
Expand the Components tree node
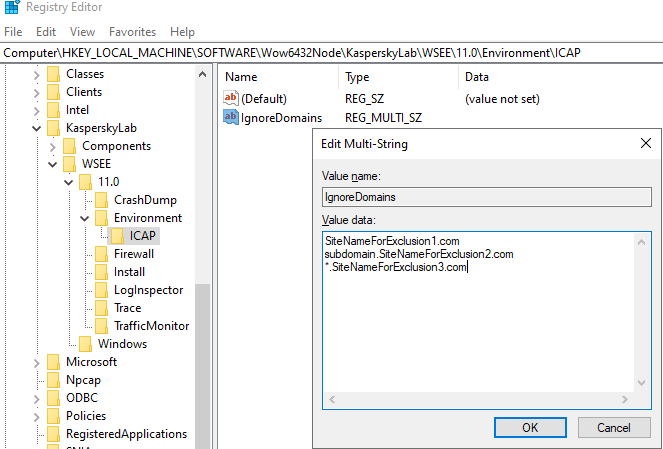click(52, 146)
